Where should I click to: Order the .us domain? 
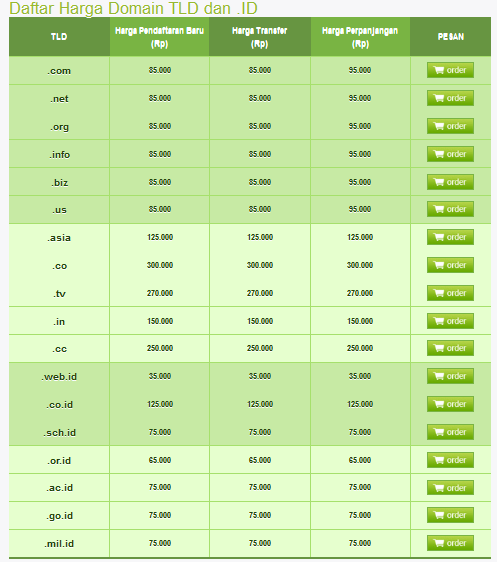[450, 209]
